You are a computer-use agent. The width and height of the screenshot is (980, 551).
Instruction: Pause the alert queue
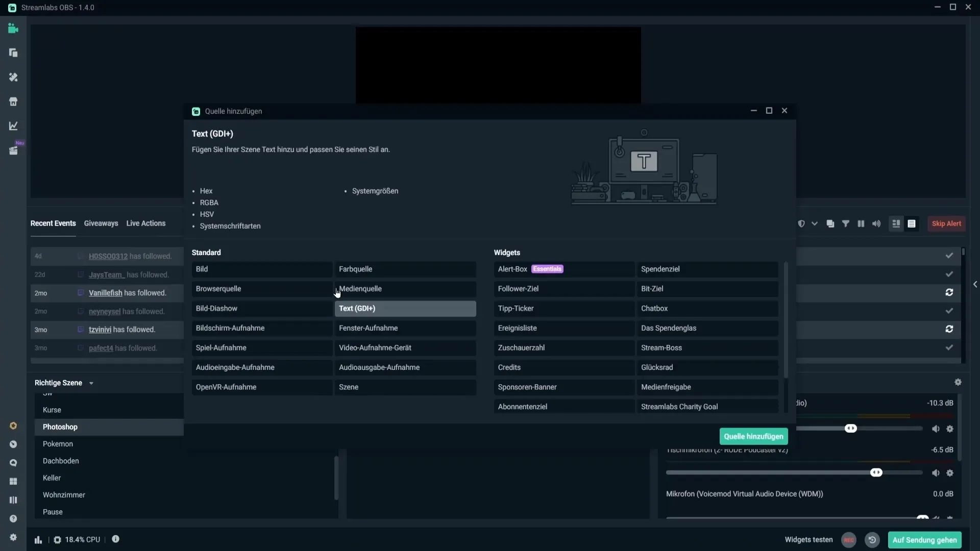(x=861, y=223)
